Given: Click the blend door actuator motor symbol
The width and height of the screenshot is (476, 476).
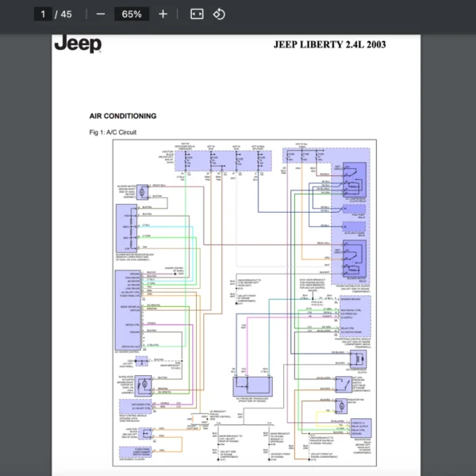Looking at the screenshot, I should (143, 386).
